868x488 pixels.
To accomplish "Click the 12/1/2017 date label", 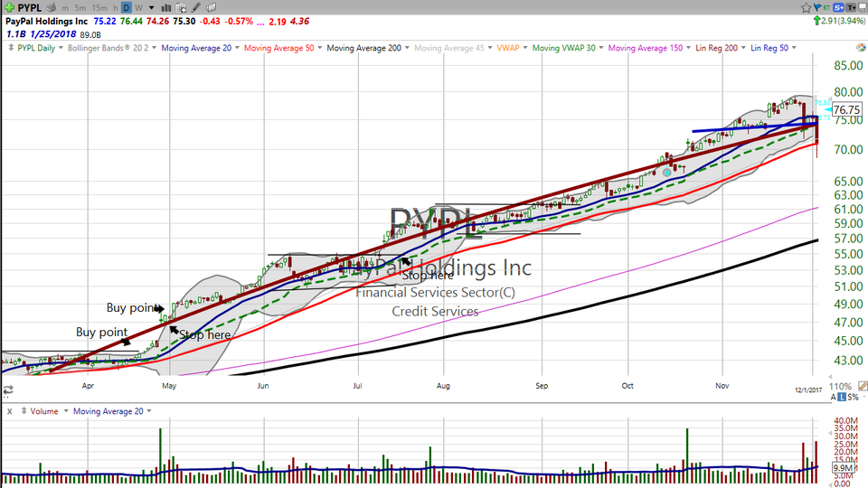I will pos(808,390).
